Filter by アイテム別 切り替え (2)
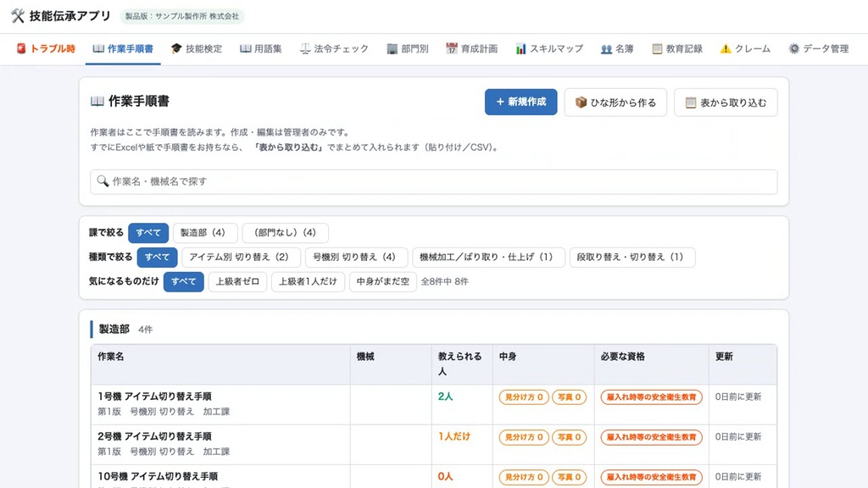The height and width of the screenshot is (488, 868). [x=241, y=257]
